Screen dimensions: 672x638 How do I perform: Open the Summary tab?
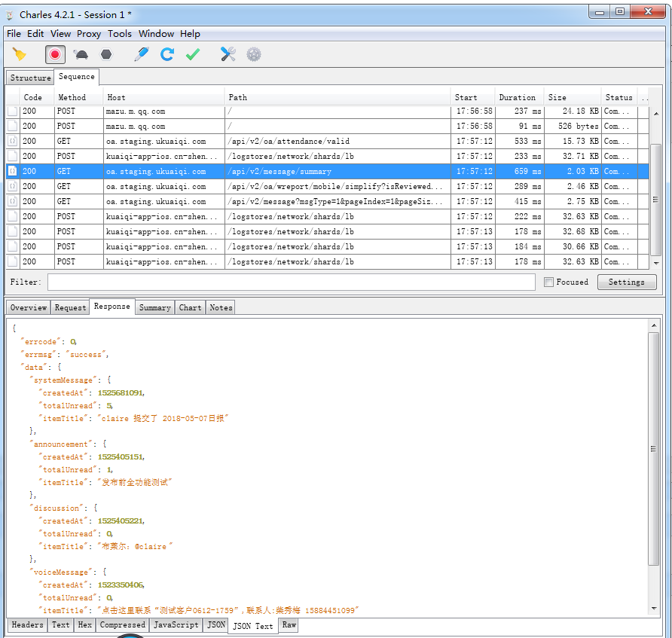154,307
